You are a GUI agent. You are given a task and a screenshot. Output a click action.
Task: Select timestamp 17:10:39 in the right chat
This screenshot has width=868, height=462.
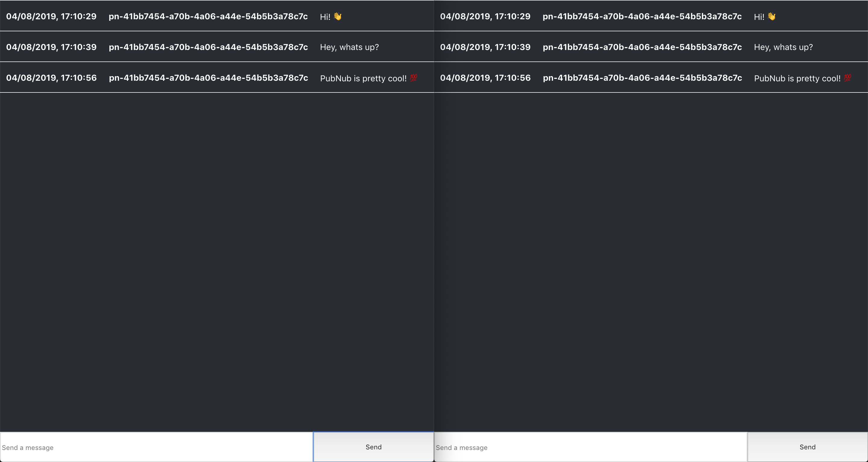[x=485, y=47]
